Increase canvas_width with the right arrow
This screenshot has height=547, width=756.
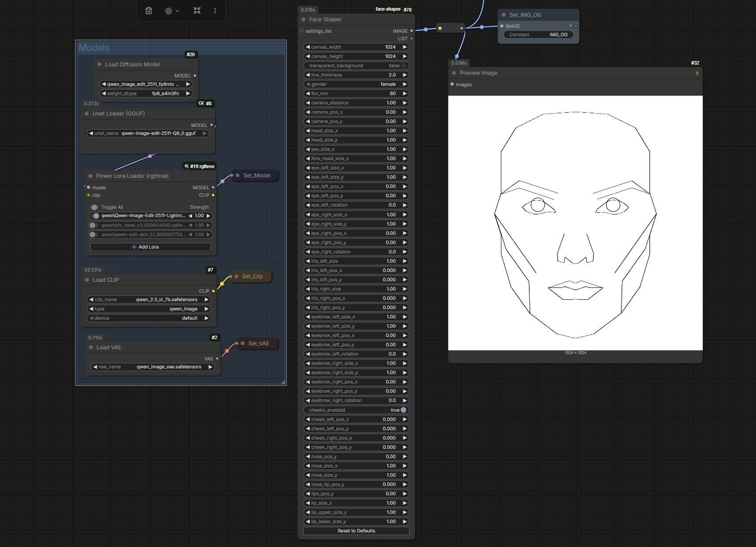coord(404,47)
